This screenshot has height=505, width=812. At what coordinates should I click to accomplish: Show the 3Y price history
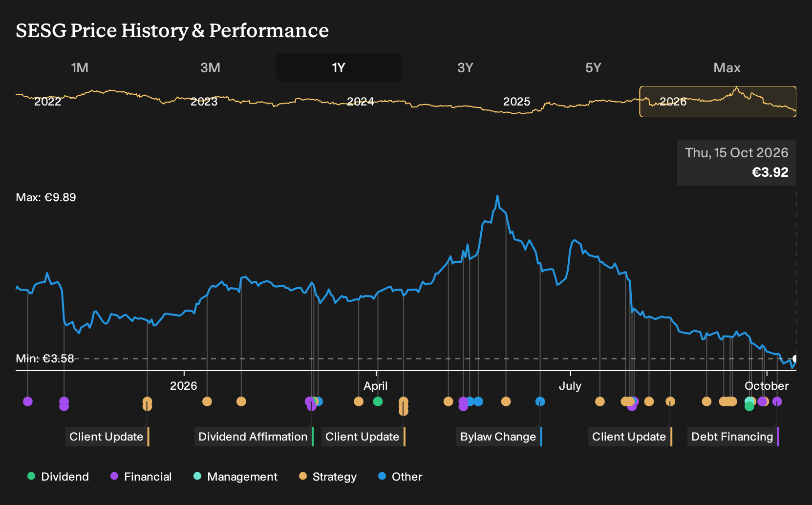pyautogui.click(x=465, y=67)
